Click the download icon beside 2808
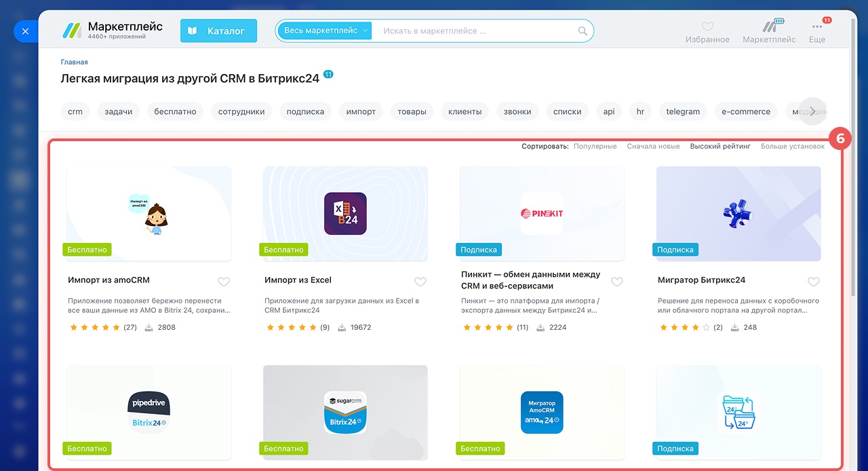Viewport: 868px width, 471px height. point(149,327)
